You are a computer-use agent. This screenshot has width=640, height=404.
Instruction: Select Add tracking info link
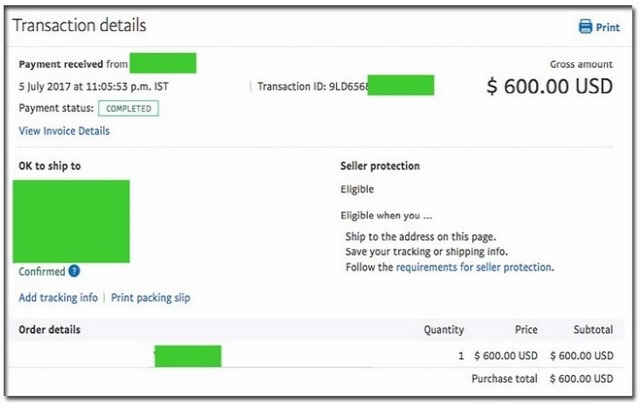pos(58,297)
